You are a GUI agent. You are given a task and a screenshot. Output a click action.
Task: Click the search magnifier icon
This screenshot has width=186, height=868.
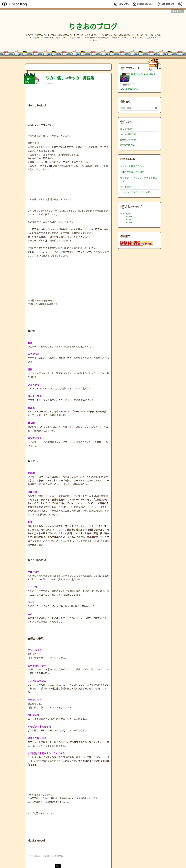[x=156, y=108]
